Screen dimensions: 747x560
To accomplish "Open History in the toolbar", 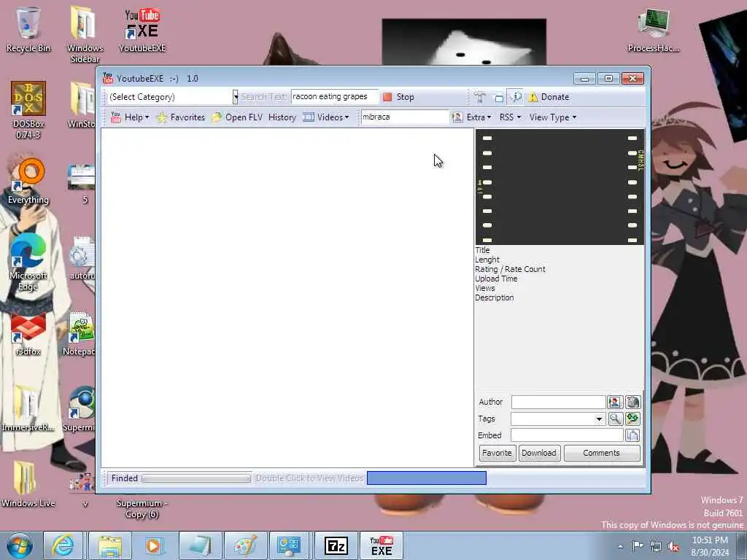I will 282,117.
